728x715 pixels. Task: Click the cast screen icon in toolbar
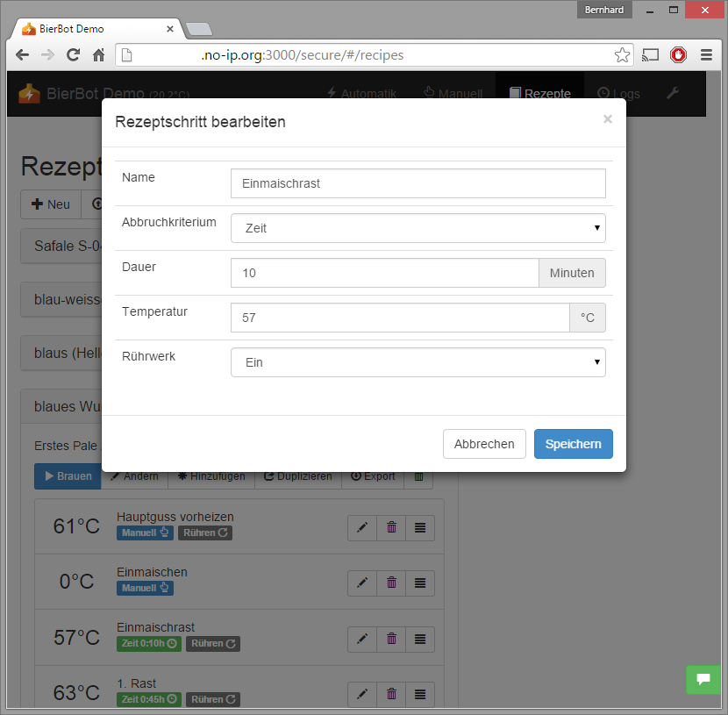(x=650, y=55)
